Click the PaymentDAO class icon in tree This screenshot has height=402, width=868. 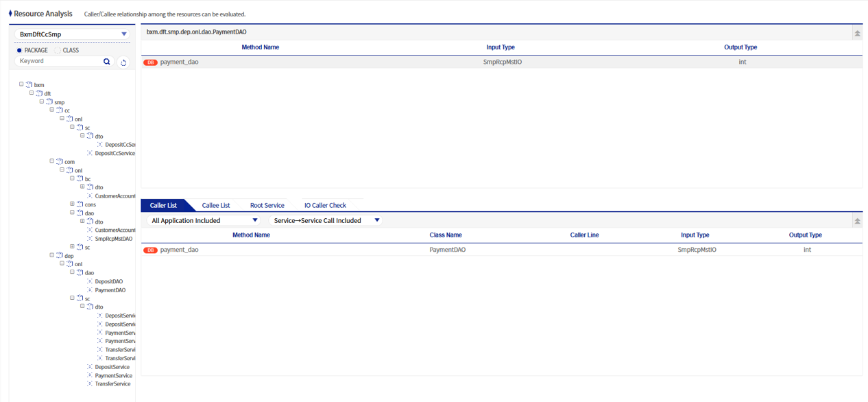pos(90,290)
